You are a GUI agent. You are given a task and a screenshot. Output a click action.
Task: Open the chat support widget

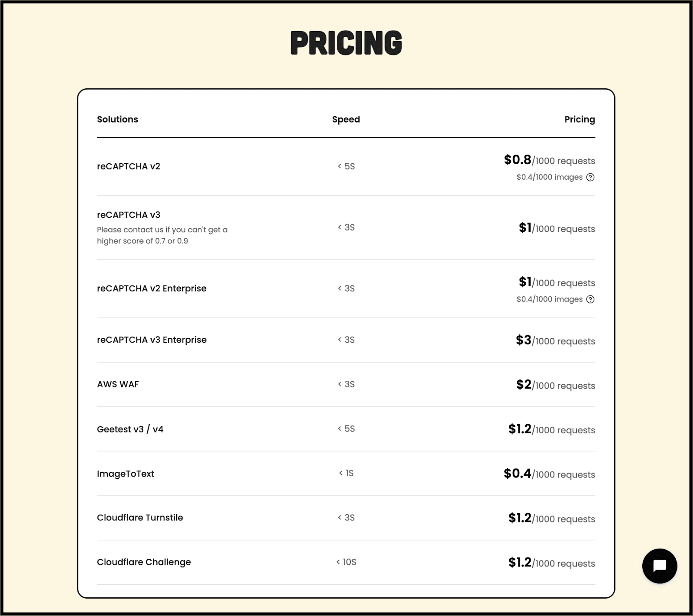click(x=659, y=565)
